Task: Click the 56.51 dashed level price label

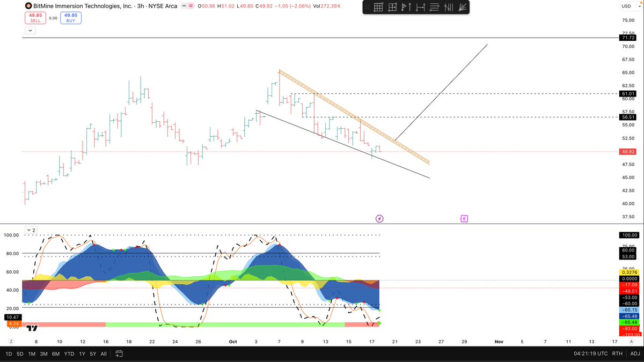Action: click(x=627, y=117)
